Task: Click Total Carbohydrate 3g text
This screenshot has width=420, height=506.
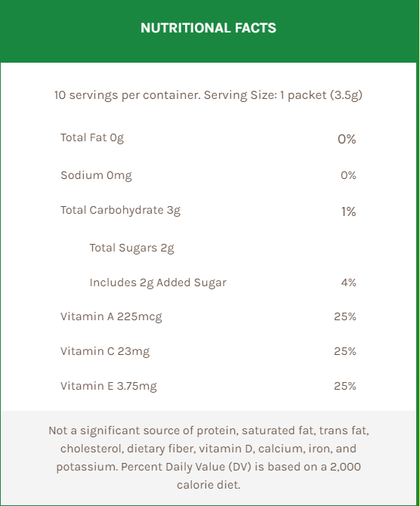Action: click(x=120, y=211)
